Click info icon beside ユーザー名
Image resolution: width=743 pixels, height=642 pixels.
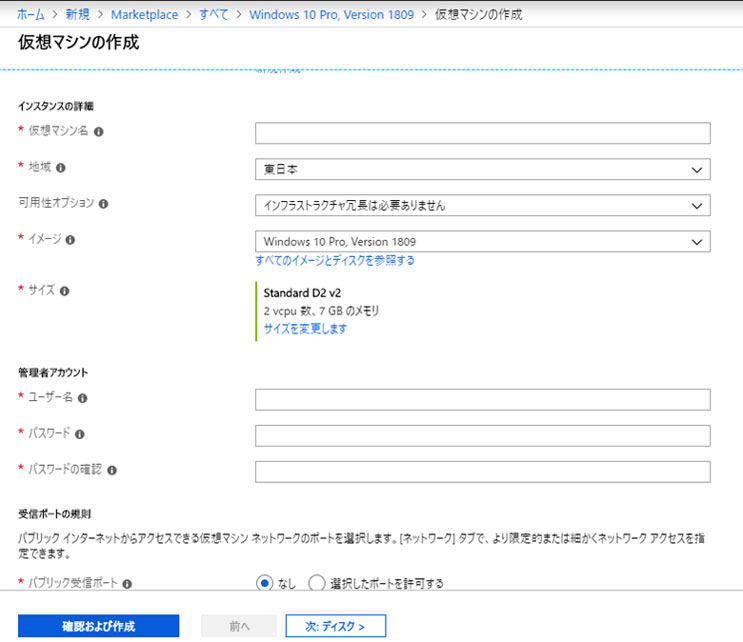82,398
